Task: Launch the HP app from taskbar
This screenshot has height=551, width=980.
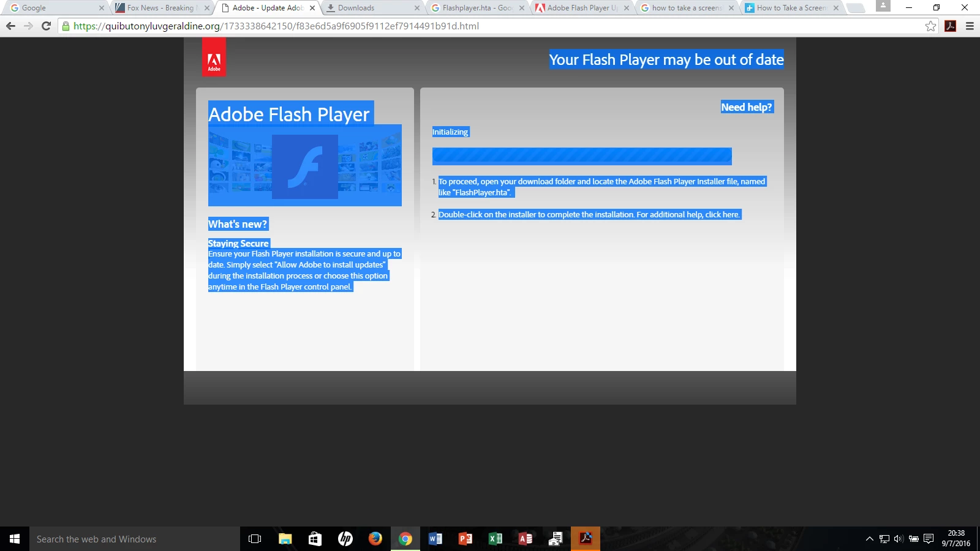Action: (x=345, y=539)
